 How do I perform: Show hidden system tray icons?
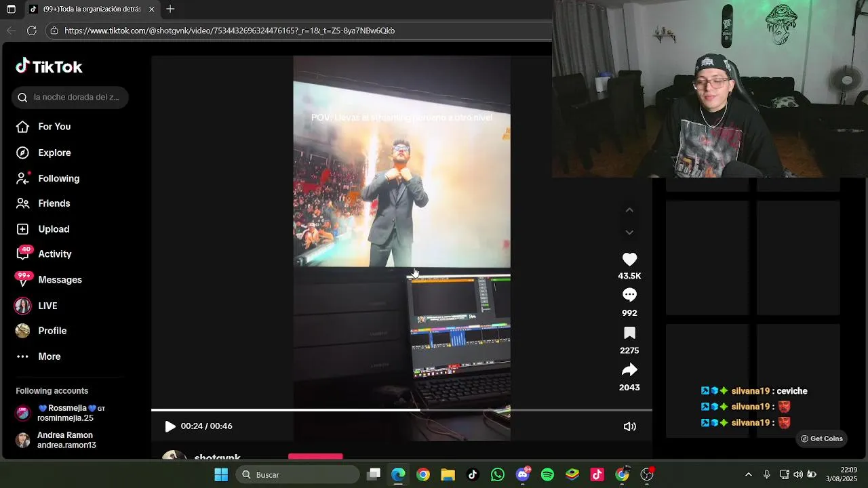pyautogui.click(x=748, y=474)
